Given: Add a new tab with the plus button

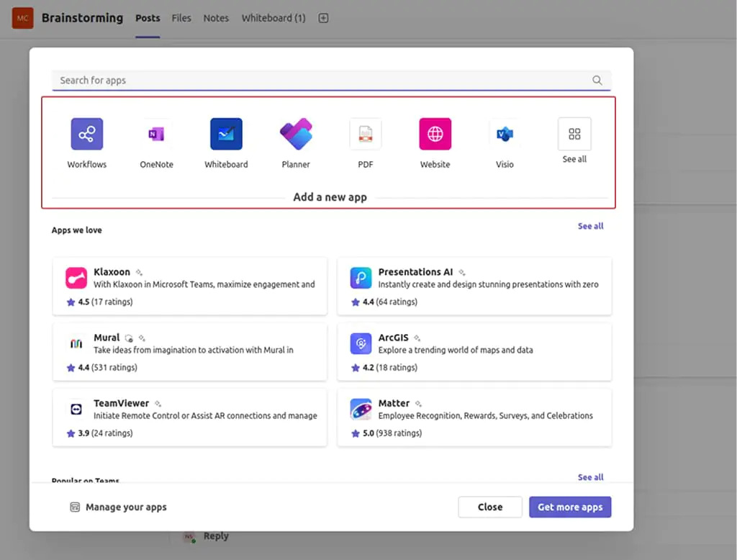Looking at the screenshot, I should tap(322, 18).
